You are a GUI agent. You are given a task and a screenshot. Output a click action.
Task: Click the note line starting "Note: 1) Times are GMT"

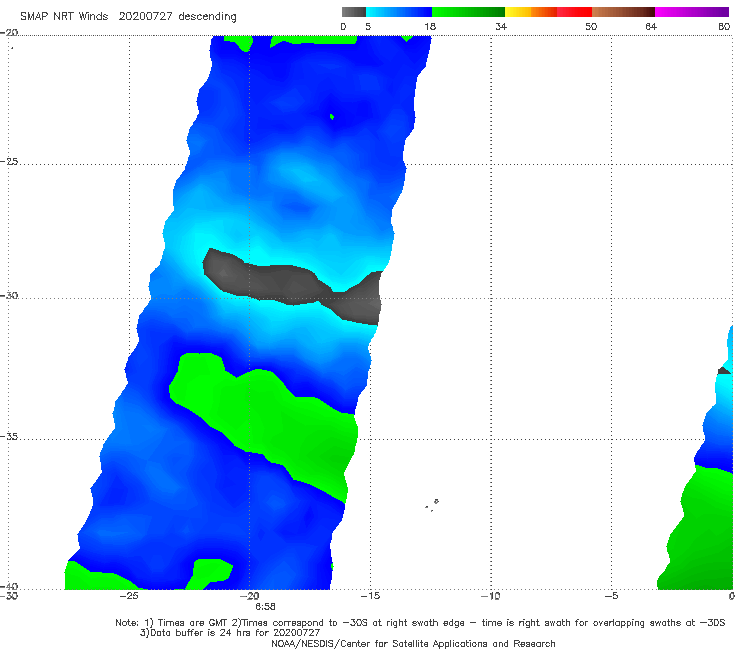(x=420, y=623)
